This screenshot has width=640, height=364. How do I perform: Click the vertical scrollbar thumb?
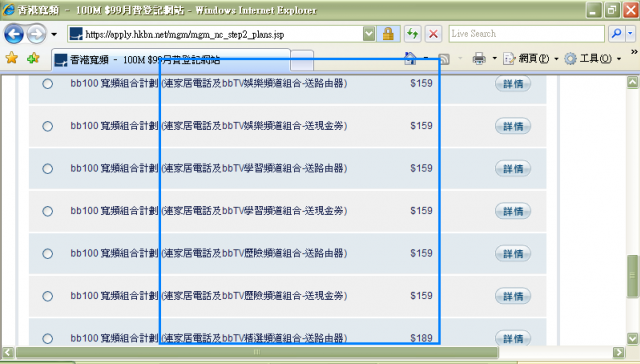(632, 276)
